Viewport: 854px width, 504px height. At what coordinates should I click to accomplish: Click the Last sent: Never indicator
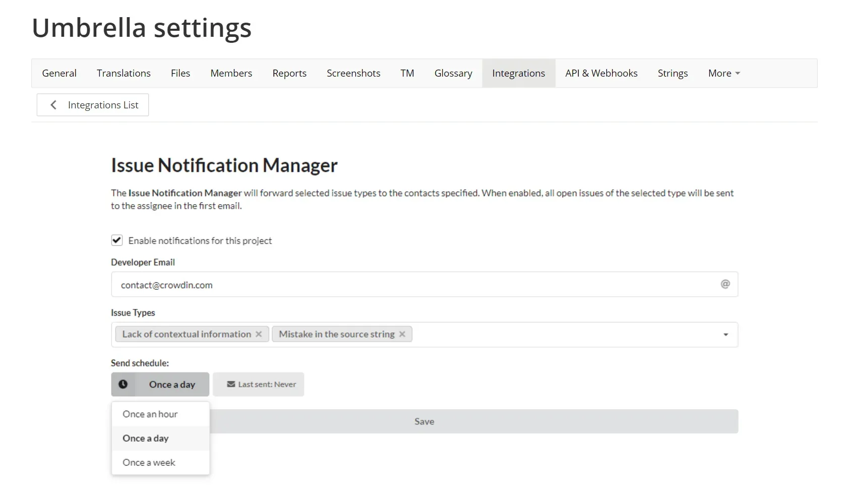259,384
